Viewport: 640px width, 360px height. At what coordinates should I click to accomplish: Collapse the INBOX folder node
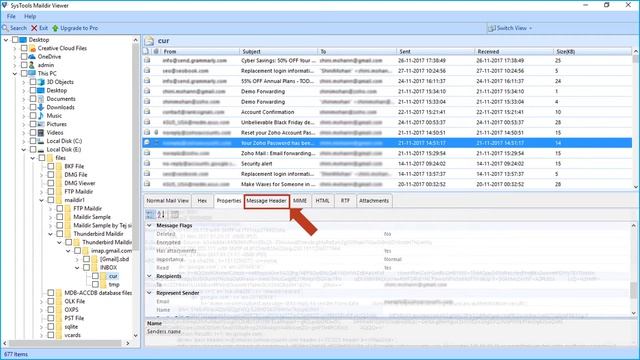click(x=77, y=268)
